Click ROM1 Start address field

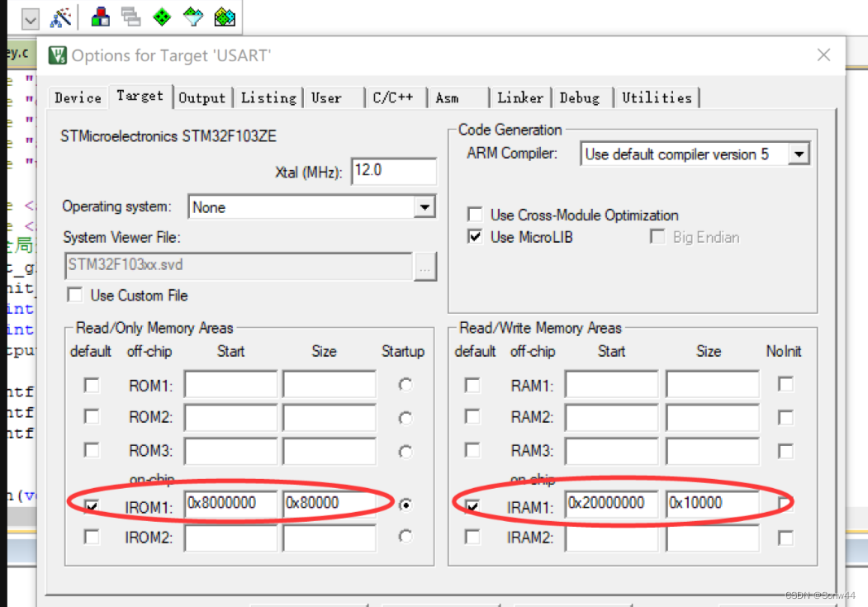(231, 385)
